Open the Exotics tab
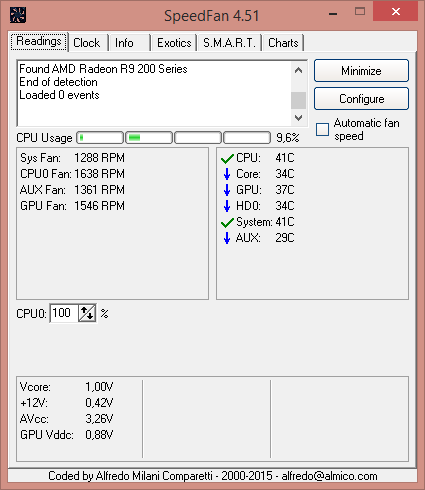Screen dimensions: 425x490 [174, 43]
